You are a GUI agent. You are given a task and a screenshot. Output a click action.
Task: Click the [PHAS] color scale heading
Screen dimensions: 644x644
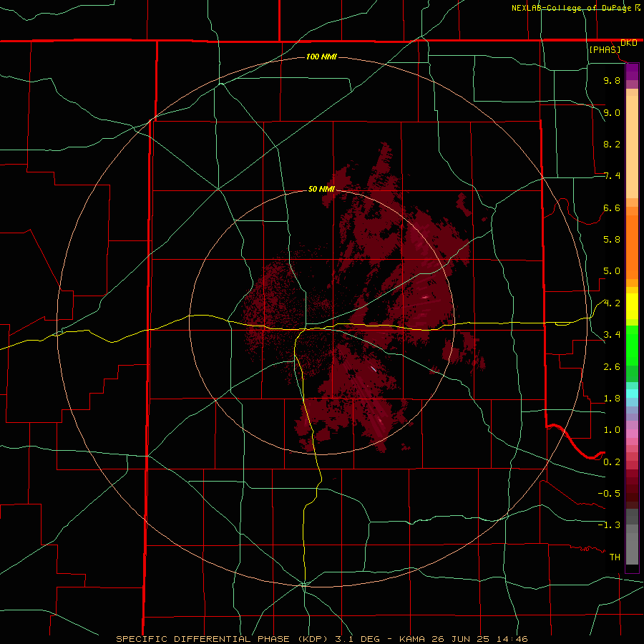605,49
